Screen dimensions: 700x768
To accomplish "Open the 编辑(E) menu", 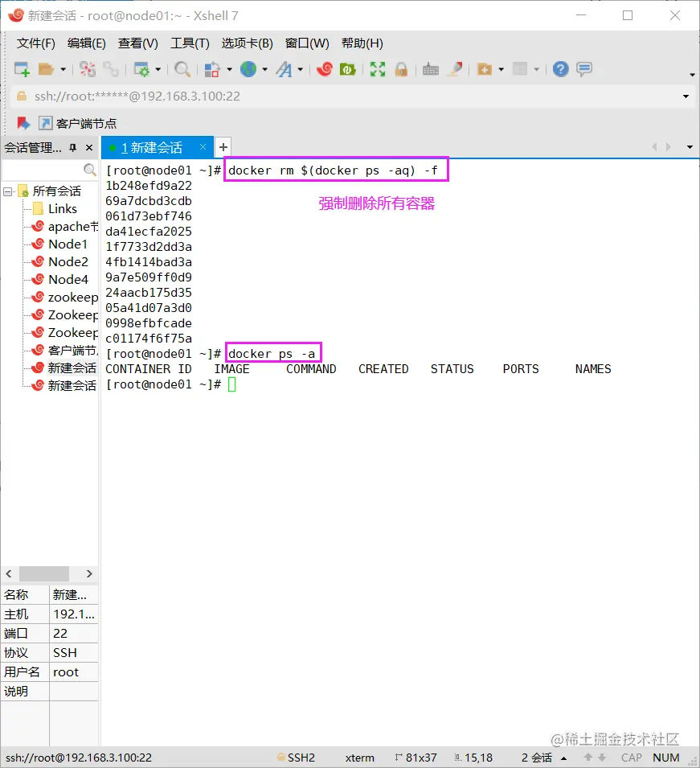I will (x=87, y=43).
